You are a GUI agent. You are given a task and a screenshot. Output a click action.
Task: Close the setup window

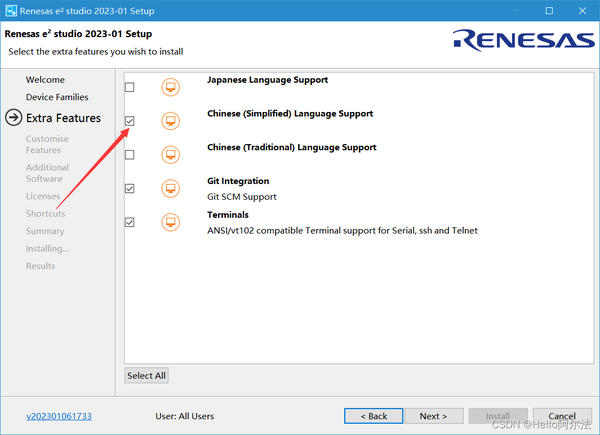pos(582,11)
